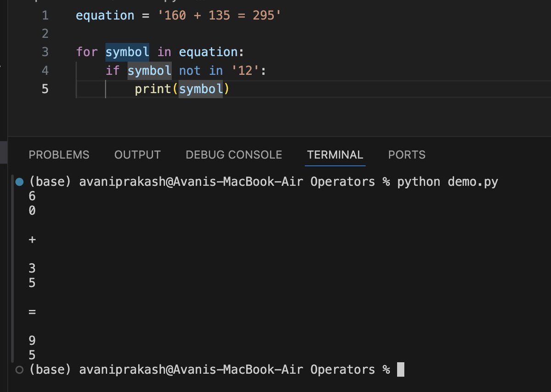Click the terminal output line showing '3'
Image resolution: width=551 pixels, height=392 pixels.
(x=32, y=269)
